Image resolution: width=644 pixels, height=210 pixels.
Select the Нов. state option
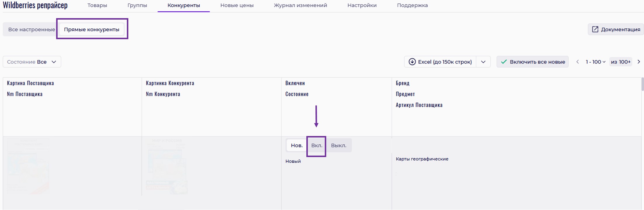tap(296, 145)
